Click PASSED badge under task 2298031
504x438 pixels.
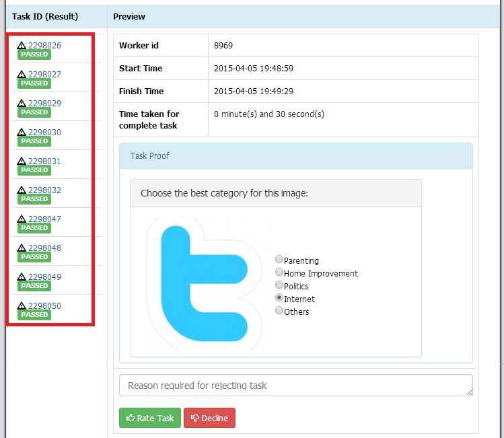[x=34, y=170]
